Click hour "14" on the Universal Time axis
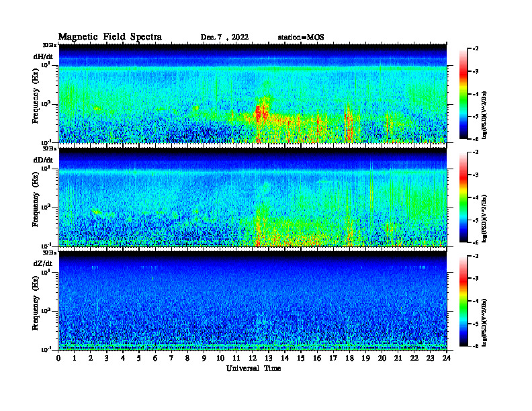532x411 pixels. 285,358
